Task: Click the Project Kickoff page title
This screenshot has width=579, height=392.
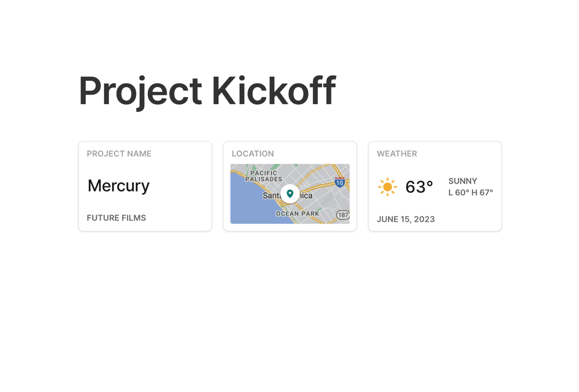Action: coord(207,91)
